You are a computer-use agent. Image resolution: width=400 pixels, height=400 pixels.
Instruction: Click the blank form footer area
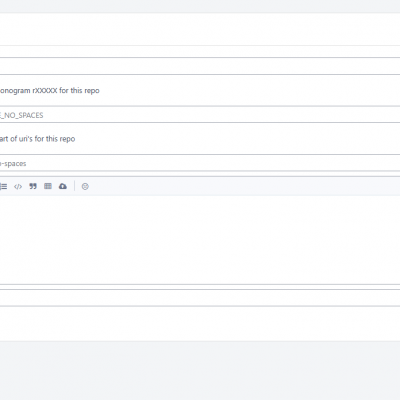coord(200,323)
